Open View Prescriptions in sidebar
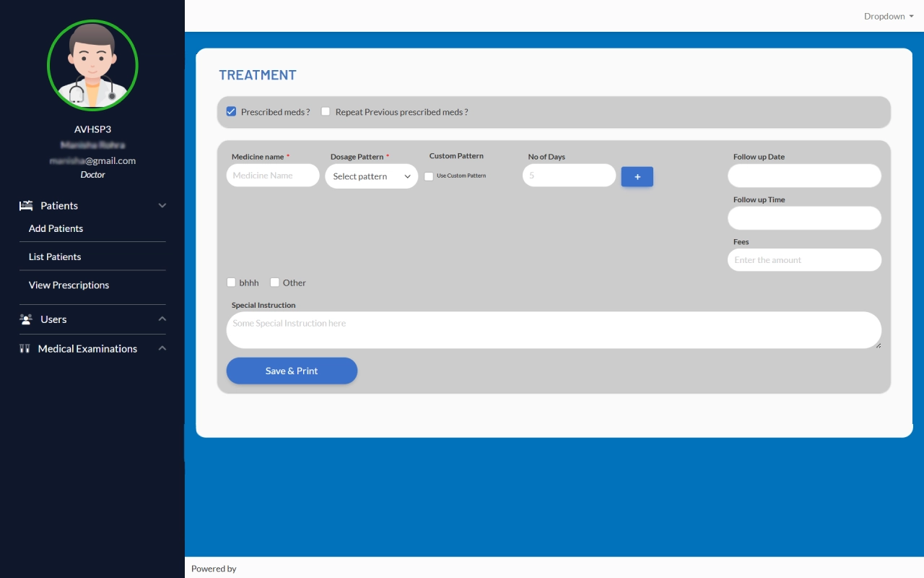This screenshot has height=578, width=924. click(x=69, y=285)
